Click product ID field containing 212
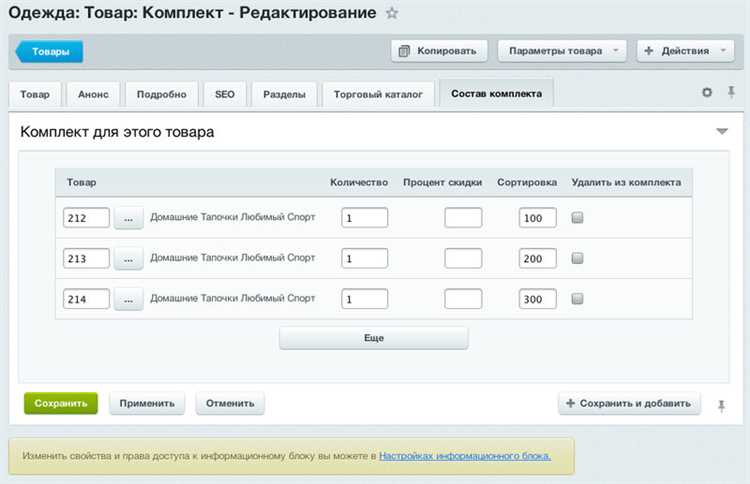 coord(86,218)
